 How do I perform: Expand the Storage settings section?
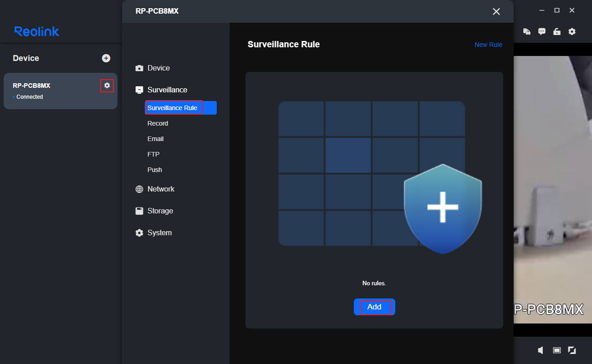[x=160, y=211]
